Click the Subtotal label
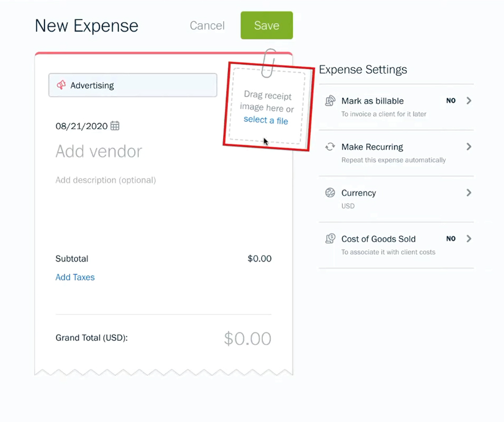Image resolution: width=504 pixels, height=422 pixels. tap(72, 258)
